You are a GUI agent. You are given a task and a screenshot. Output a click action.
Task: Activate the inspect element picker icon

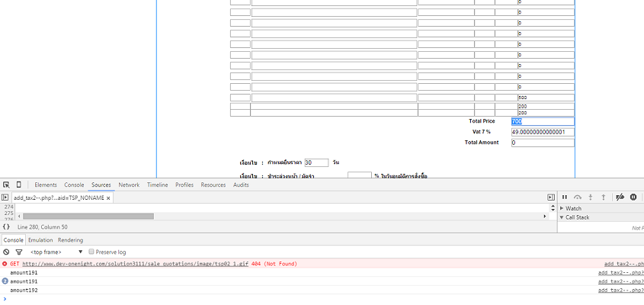point(6,185)
